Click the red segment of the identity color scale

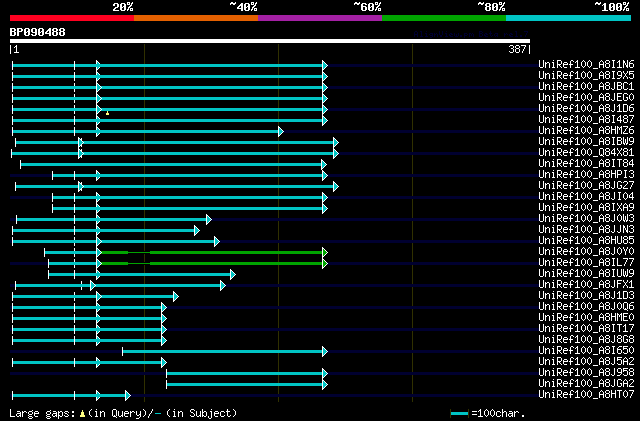tap(72, 18)
